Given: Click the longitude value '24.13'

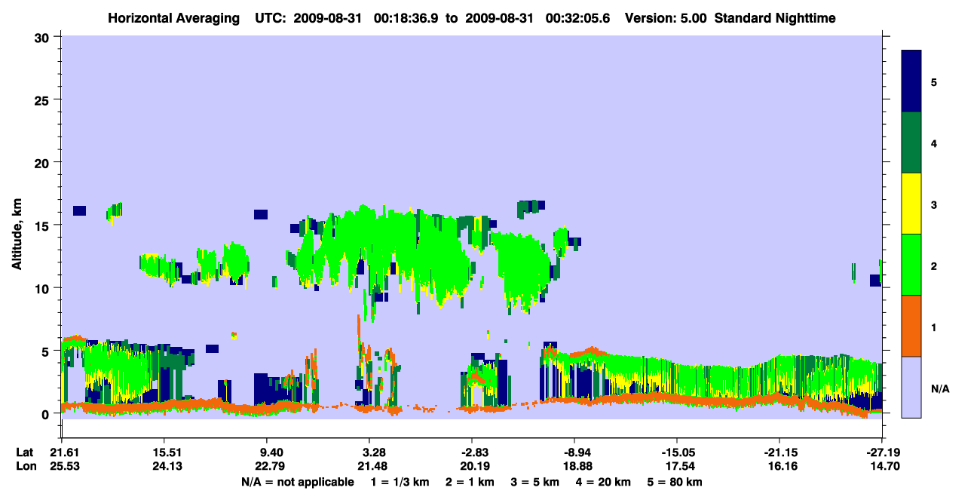Looking at the screenshot, I should pos(164,466).
